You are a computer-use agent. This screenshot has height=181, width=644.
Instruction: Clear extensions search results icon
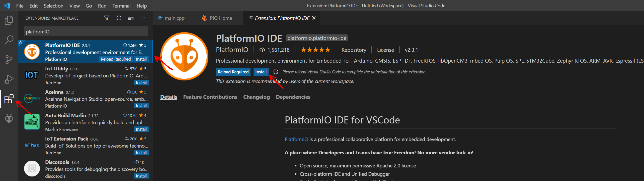[131, 18]
